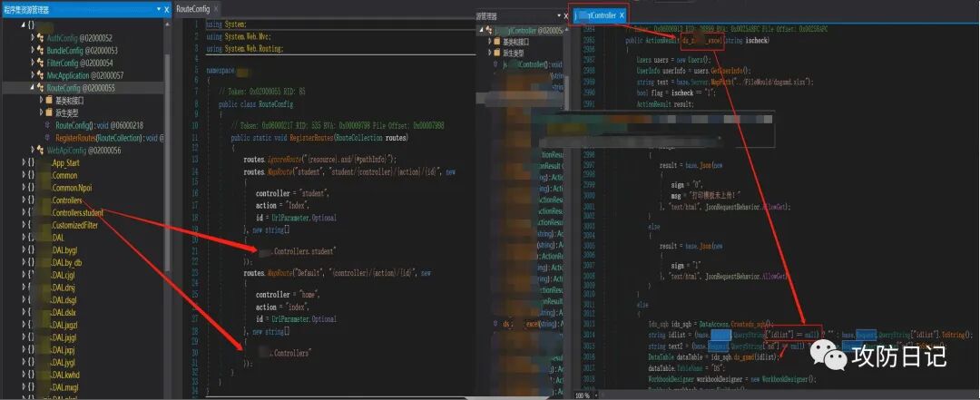The height and width of the screenshot is (400, 980).
Task: Click the namespace braces icon beside .DAL.jxpj
Action: point(31,351)
